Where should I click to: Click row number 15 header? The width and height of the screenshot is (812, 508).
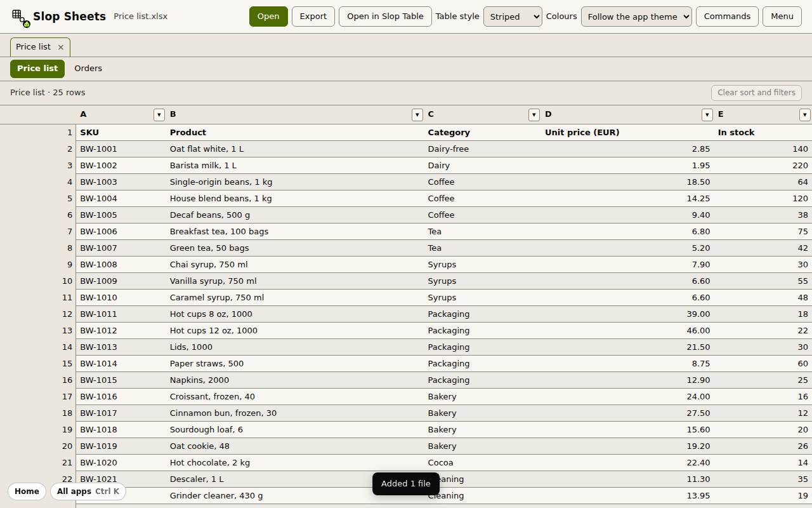(38, 364)
